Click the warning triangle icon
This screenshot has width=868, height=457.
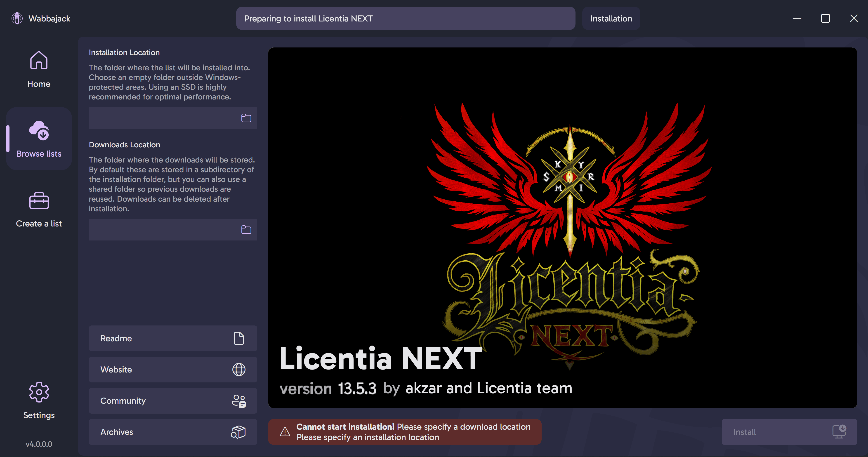(x=285, y=432)
